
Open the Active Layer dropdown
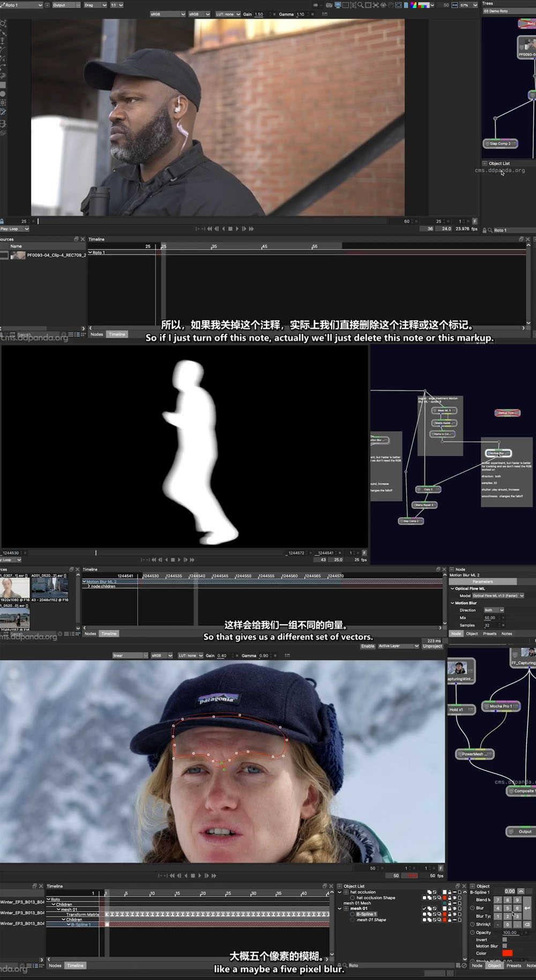click(399, 646)
